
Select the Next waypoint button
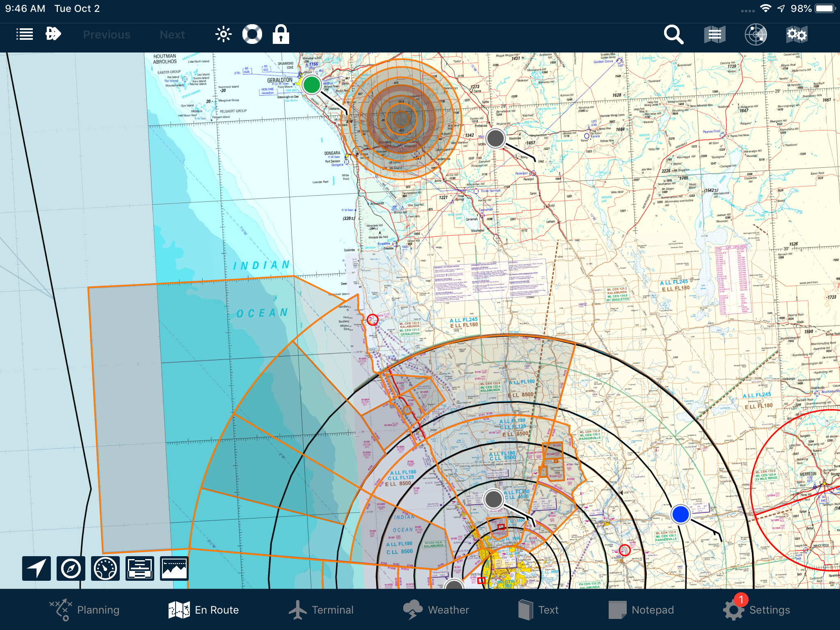(x=172, y=35)
